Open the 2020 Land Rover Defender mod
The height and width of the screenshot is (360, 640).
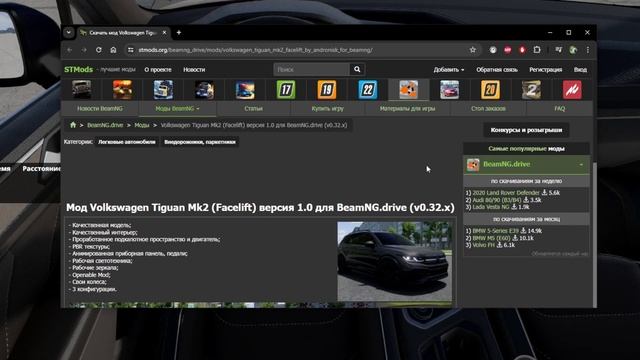pyautogui.click(x=506, y=193)
